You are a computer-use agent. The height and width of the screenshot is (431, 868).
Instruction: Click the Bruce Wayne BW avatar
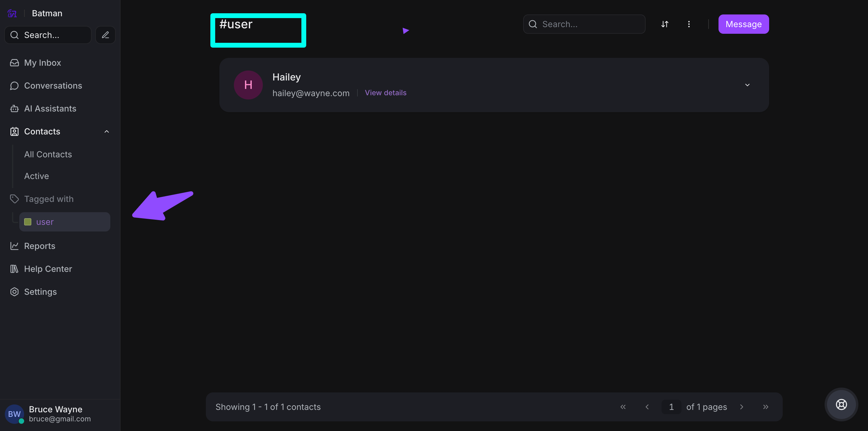pyautogui.click(x=14, y=414)
